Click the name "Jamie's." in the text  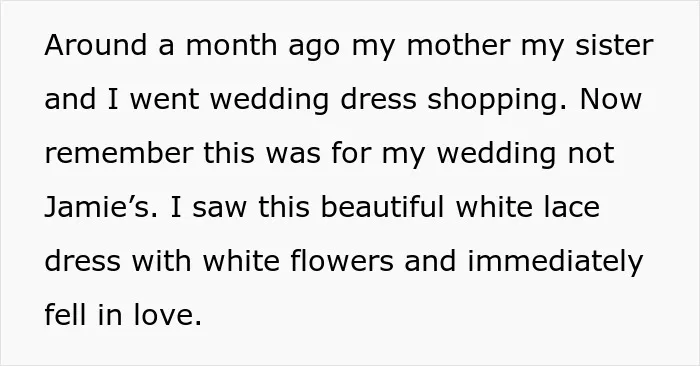(101, 207)
